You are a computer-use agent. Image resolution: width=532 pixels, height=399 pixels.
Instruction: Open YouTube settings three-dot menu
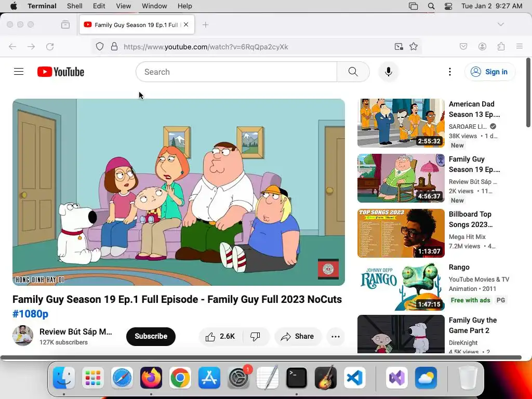(450, 72)
